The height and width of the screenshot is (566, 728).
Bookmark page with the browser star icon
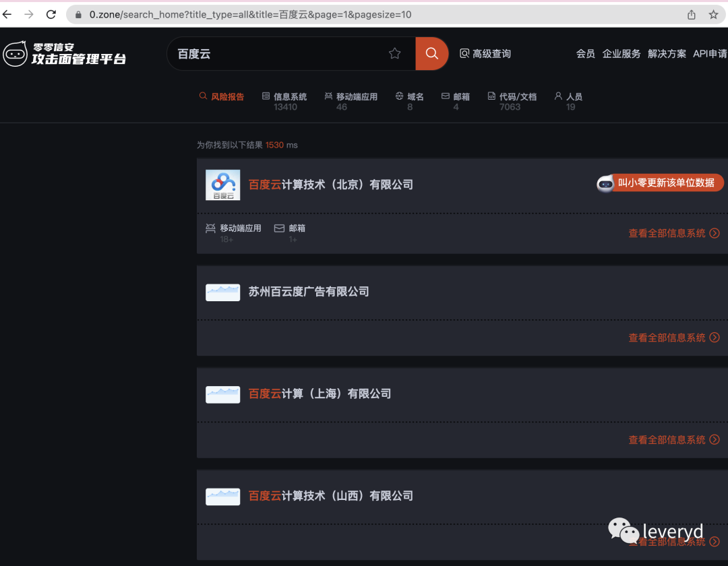(x=714, y=15)
